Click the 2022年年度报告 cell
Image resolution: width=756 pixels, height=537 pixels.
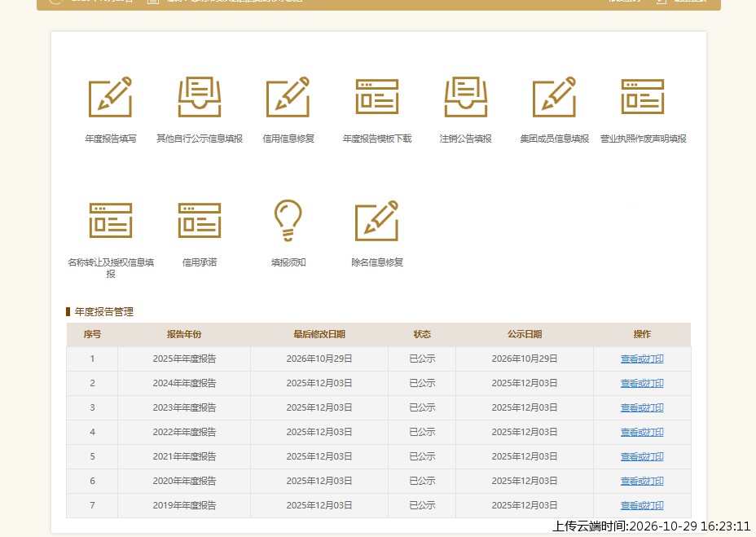184,433
